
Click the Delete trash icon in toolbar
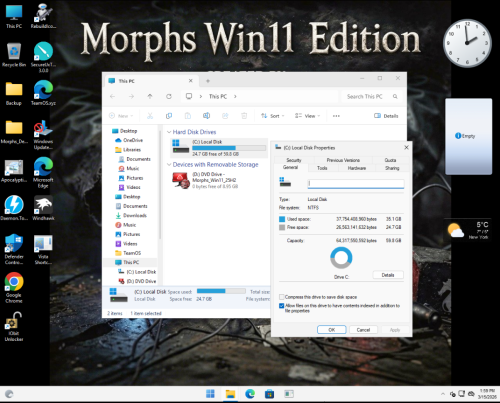tap(244, 116)
